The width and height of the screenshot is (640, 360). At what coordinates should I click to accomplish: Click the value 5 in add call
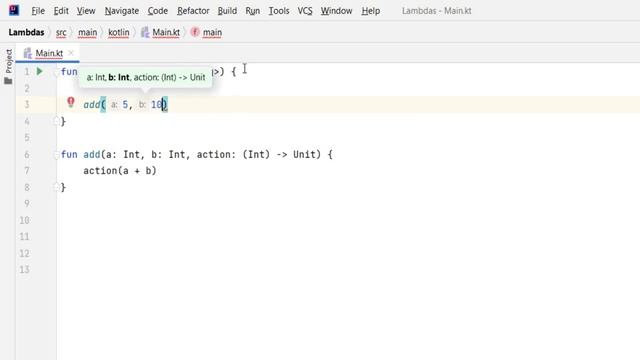pos(125,105)
